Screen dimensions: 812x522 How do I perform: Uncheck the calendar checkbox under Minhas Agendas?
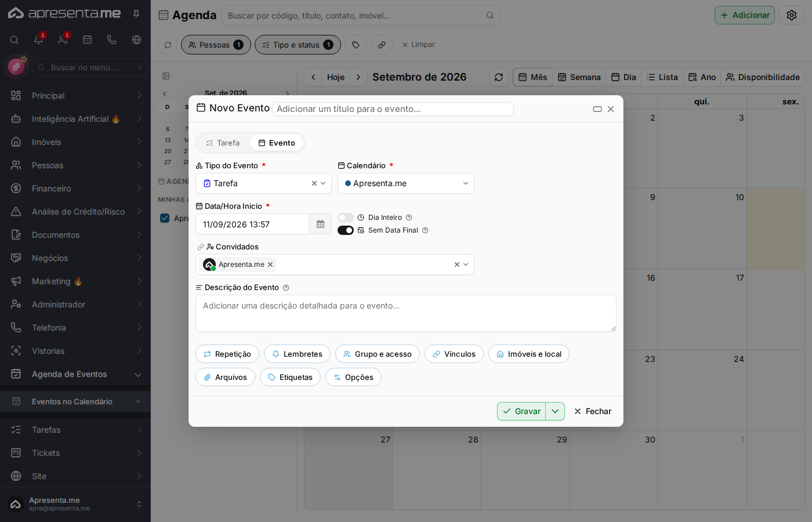click(x=165, y=218)
